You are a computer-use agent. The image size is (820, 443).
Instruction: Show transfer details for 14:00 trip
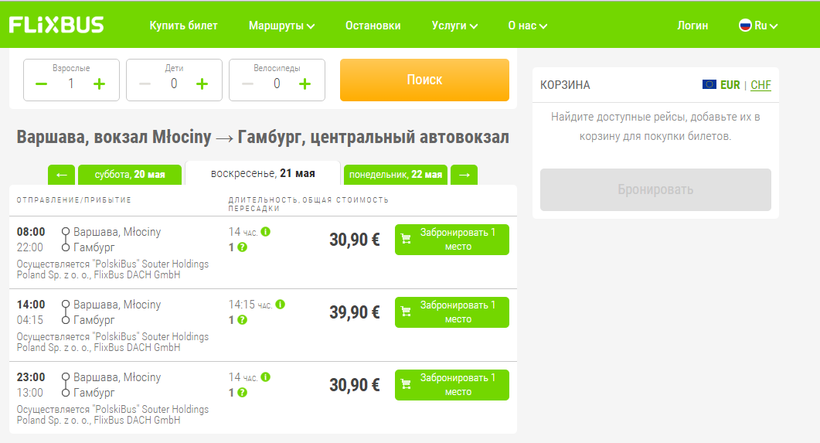click(x=242, y=320)
